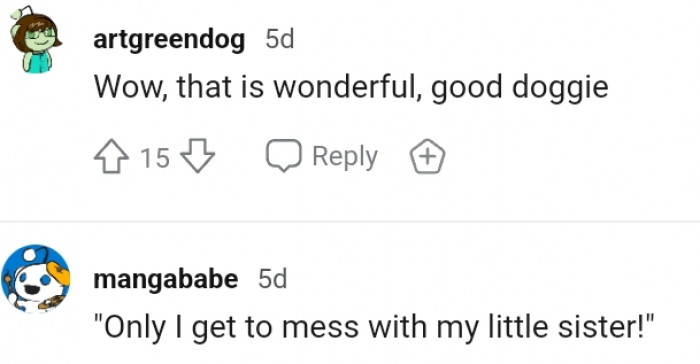Click the "Only I get to mess" comment text

click(x=374, y=327)
